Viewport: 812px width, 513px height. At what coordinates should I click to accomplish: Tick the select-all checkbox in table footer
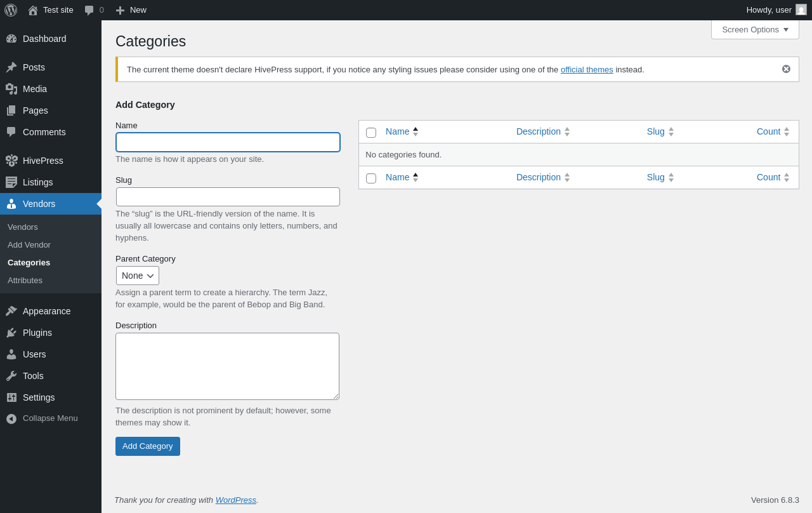click(371, 178)
